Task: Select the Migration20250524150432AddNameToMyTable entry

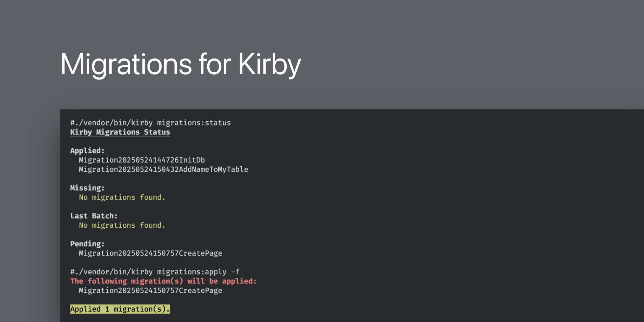Action: (x=163, y=169)
